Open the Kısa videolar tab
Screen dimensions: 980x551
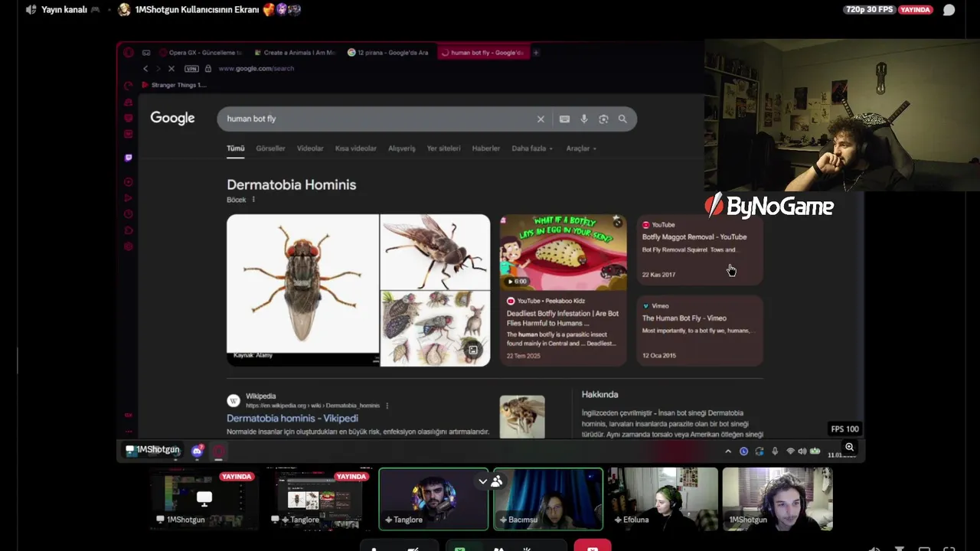click(356, 148)
